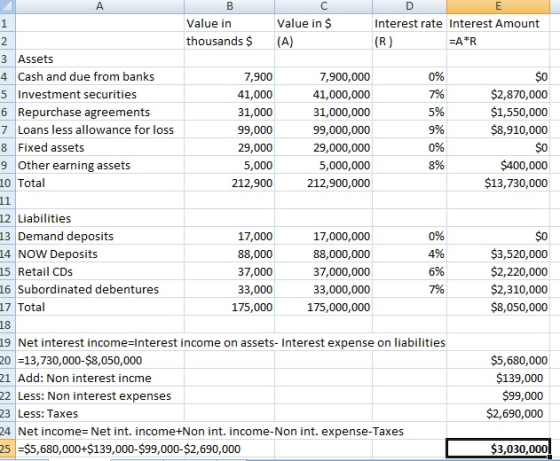Click selected cell $3,030,000
Image resolution: width=560 pixels, height=461 pixels.
pyautogui.click(x=498, y=449)
